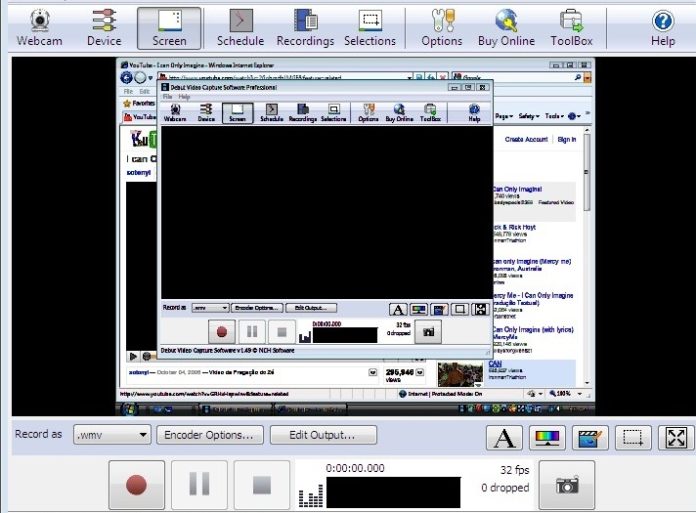
Task: Click the audio level meter icon
Action: coord(311,497)
